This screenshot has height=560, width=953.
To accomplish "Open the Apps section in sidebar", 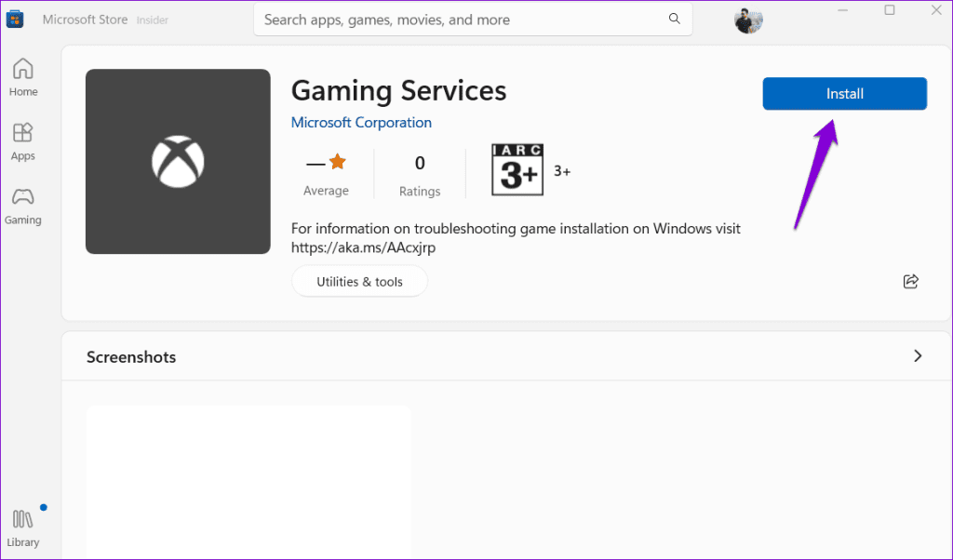I will pos(23,141).
